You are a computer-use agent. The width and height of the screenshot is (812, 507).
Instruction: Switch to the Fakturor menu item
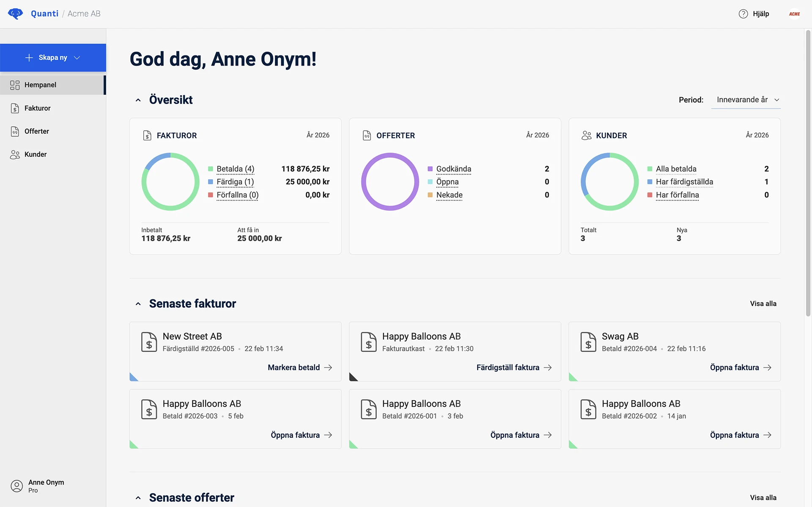point(37,108)
